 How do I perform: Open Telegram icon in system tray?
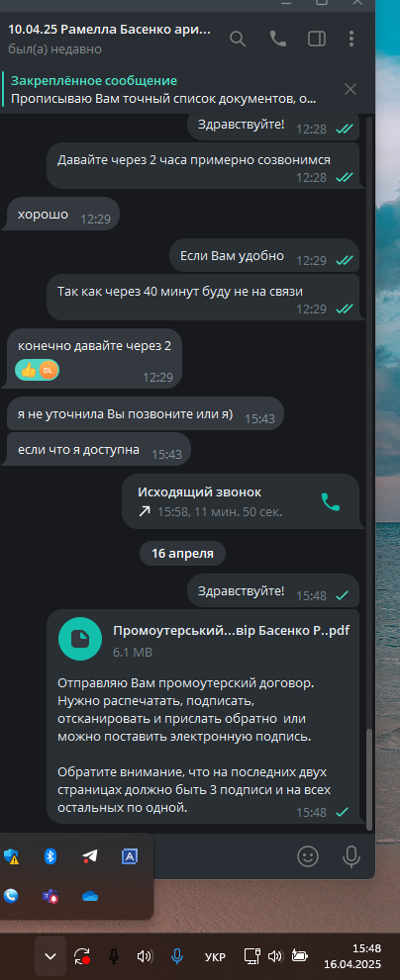click(90, 856)
